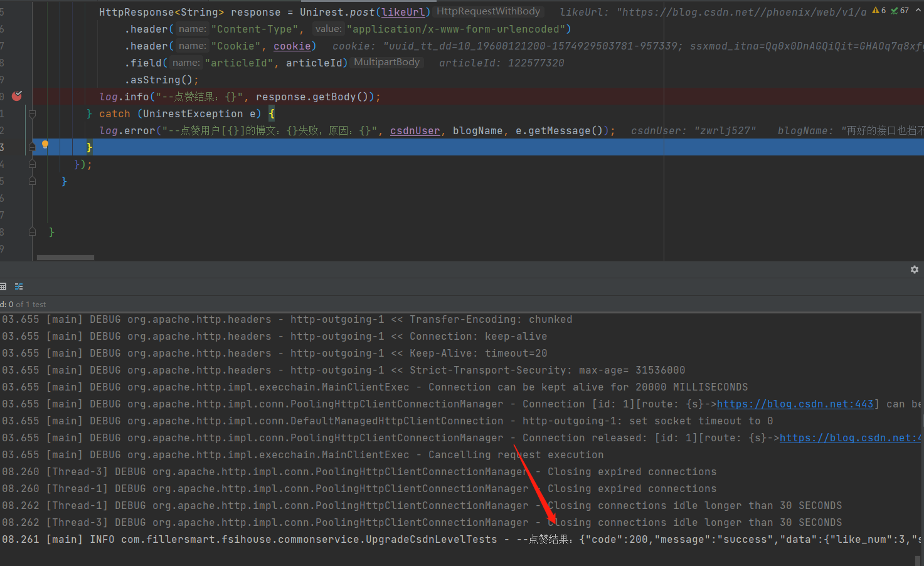Collapse the fold marker at the last closing brace
924x566 pixels.
tap(32, 232)
